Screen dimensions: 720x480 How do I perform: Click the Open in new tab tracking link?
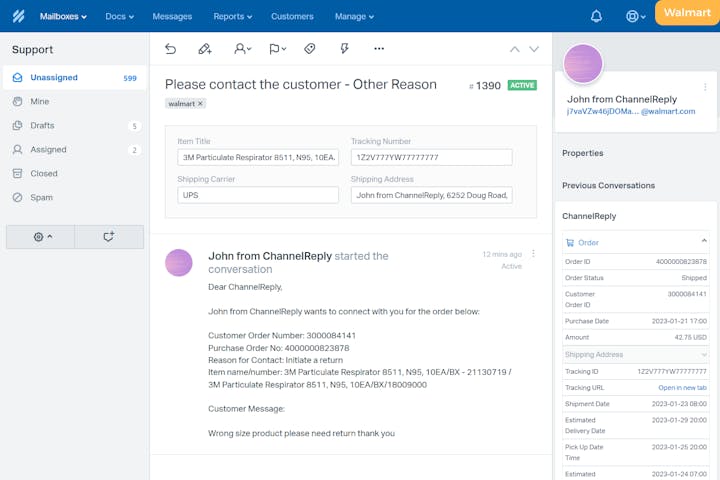click(x=682, y=388)
